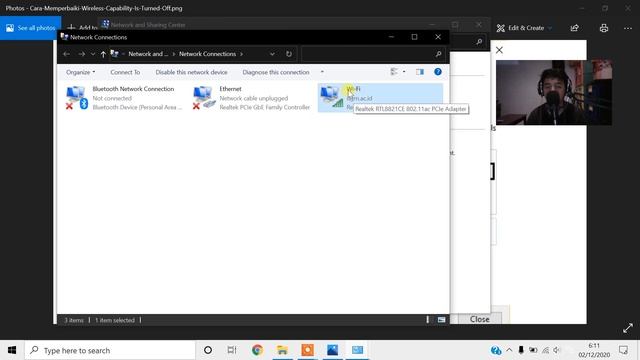Click the Wi-Fi network tray icon
This screenshot has height=360, width=640.
(545, 350)
